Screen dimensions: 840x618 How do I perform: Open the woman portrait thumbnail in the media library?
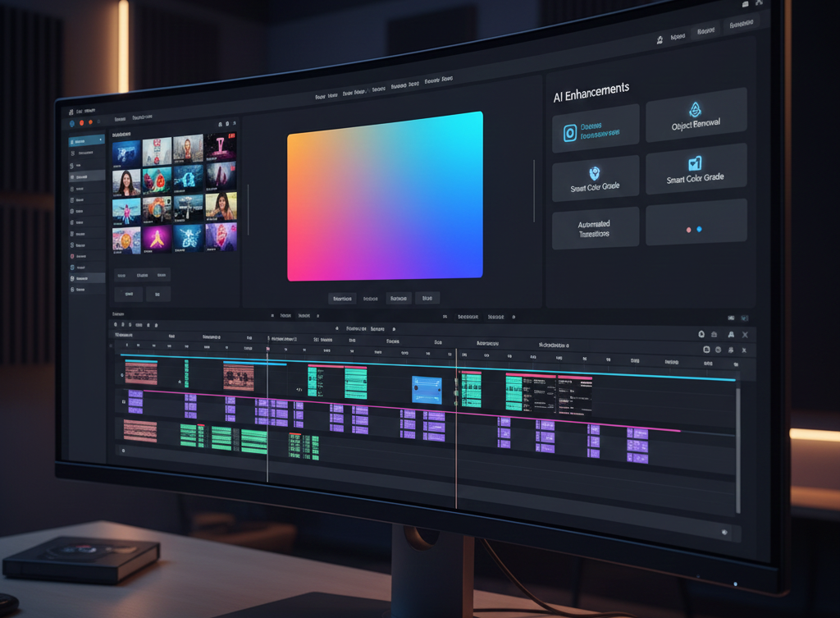(x=127, y=181)
